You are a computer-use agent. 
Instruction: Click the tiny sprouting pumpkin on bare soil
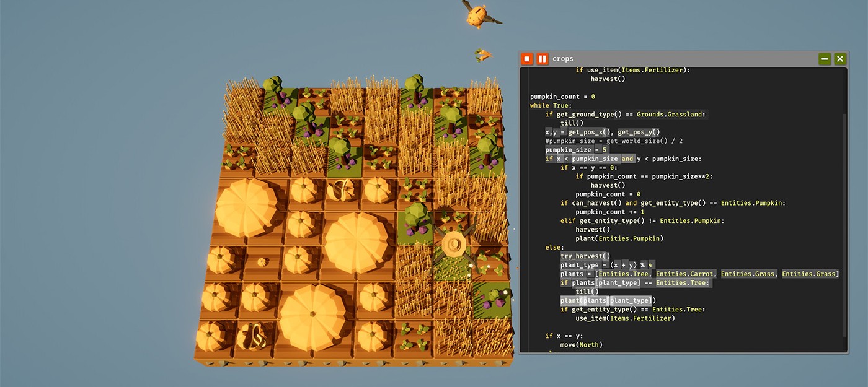click(263, 262)
